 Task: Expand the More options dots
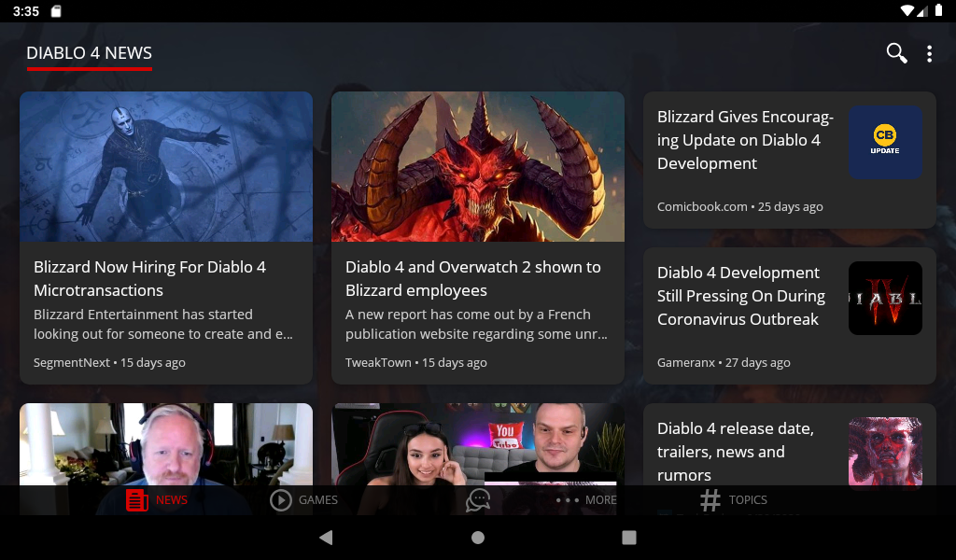coord(568,500)
